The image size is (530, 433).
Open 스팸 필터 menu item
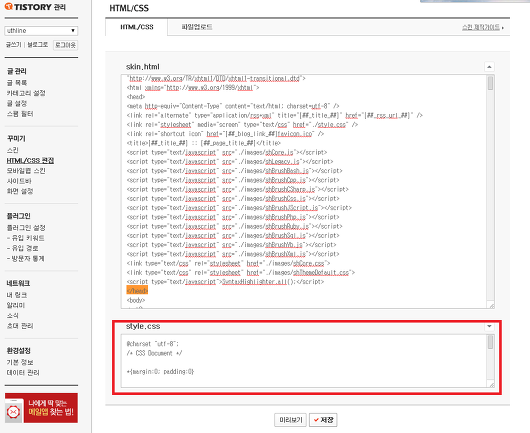[20, 114]
